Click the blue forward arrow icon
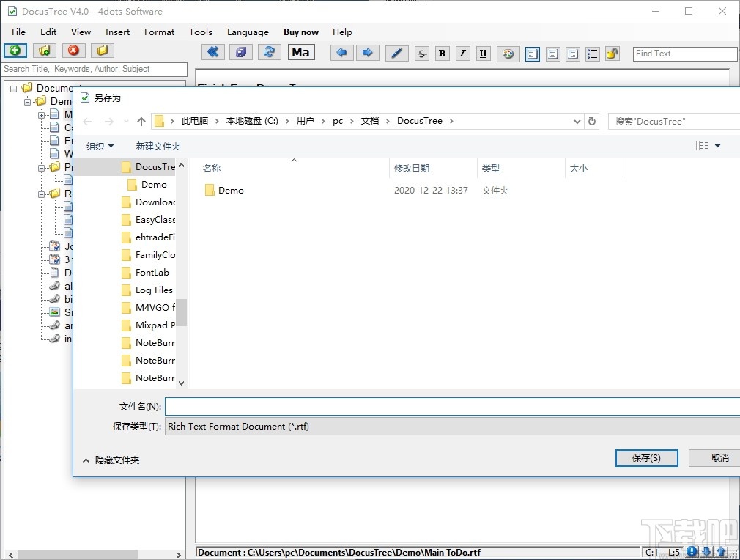Viewport: 740px width, 560px height. (367, 53)
